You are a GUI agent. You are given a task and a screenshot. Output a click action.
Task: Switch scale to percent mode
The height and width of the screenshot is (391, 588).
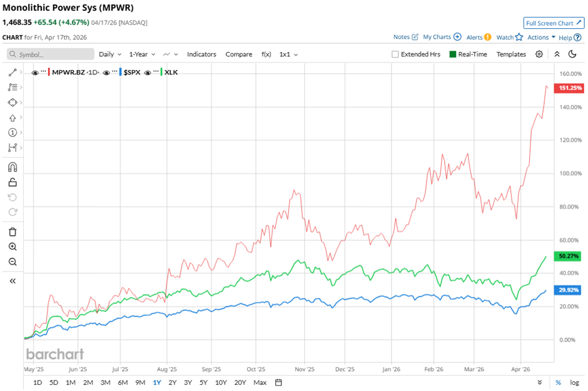point(559,382)
